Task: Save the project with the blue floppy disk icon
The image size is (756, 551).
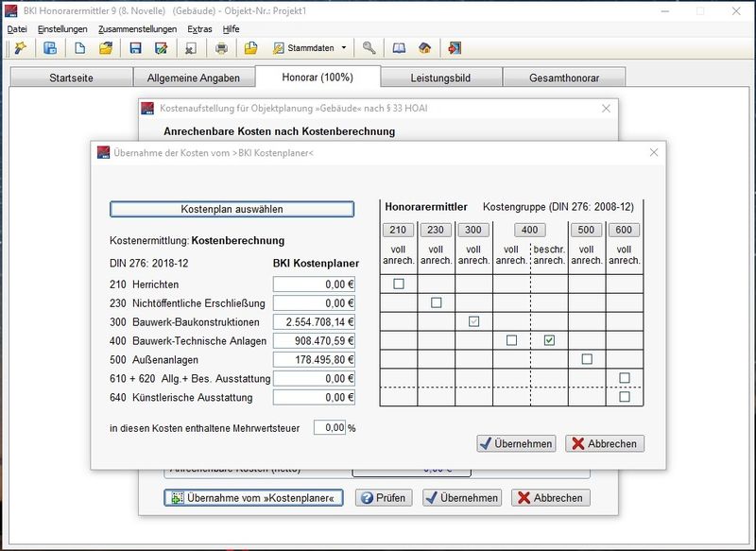Action: [x=135, y=48]
